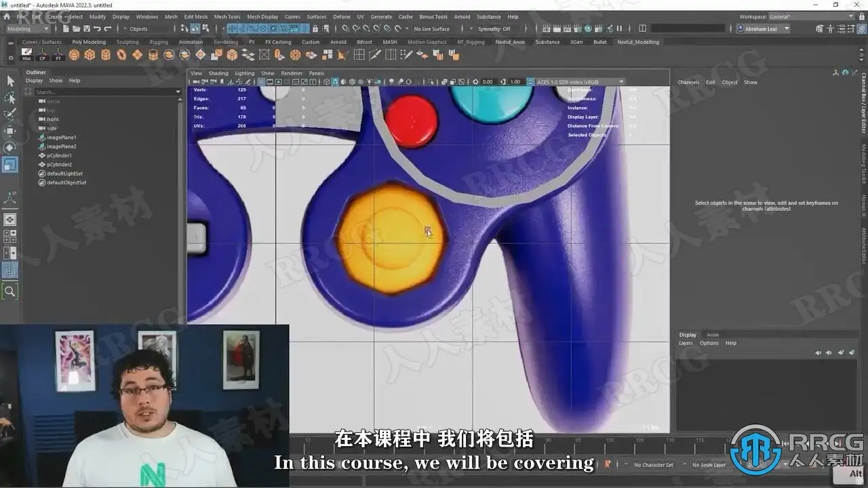The image size is (868, 488).
Task: Activate the Rotate tool in the toolbox
Action: (x=10, y=147)
